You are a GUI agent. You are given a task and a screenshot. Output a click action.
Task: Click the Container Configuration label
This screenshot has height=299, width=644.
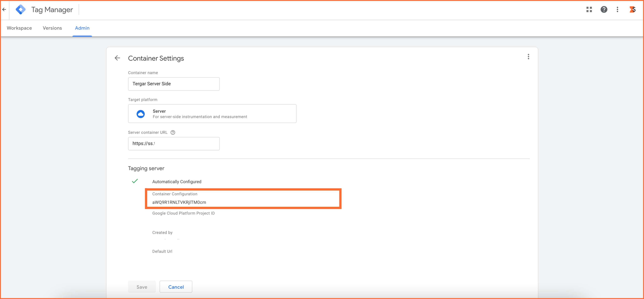(174, 194)
